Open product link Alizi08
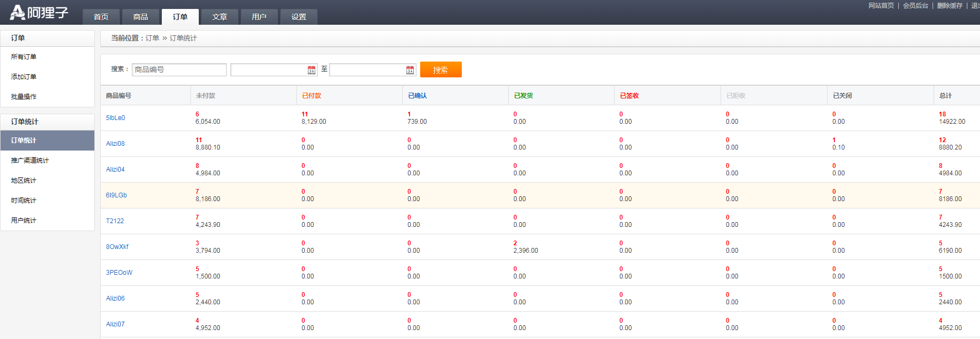The height and width of the screenshot is (339, 980). click(x=115, y=144)
